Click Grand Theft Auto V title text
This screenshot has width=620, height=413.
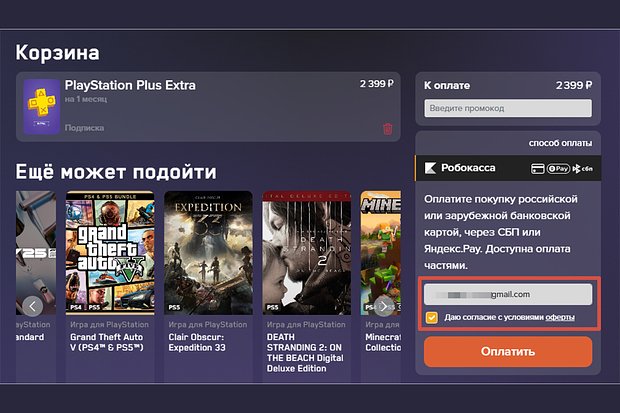(107, 342)
